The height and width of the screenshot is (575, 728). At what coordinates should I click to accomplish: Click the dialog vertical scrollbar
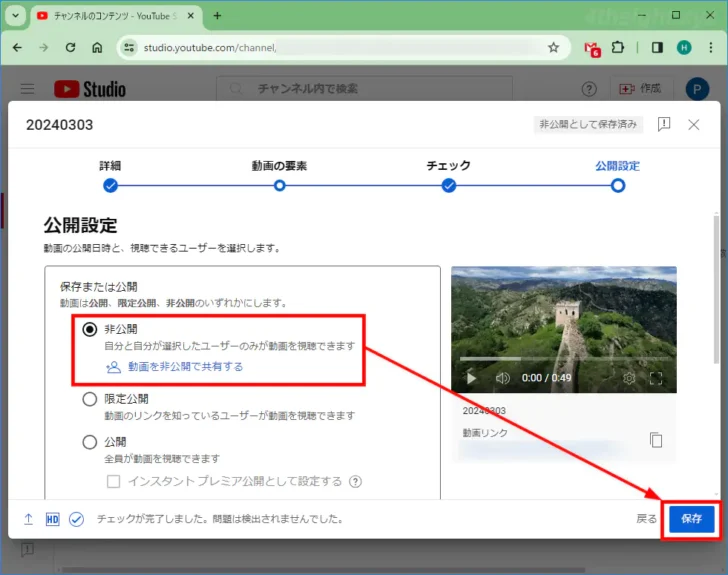click(716, 288)
